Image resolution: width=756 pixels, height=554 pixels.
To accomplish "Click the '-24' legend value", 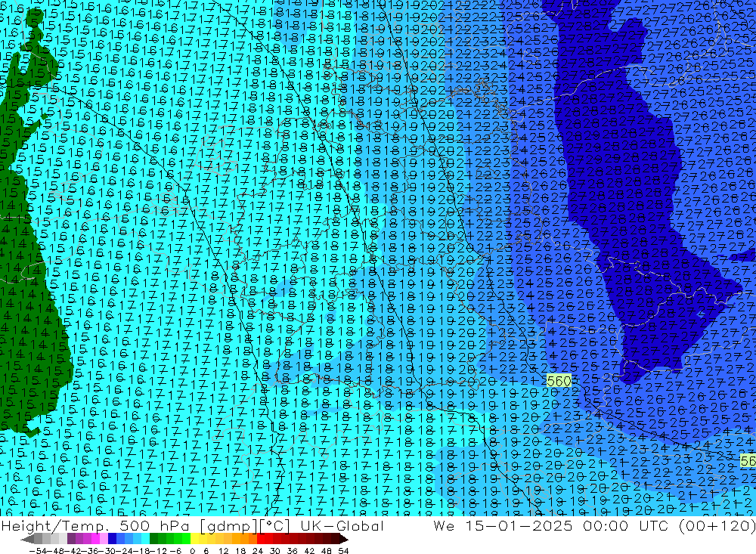I will [125, 551].
